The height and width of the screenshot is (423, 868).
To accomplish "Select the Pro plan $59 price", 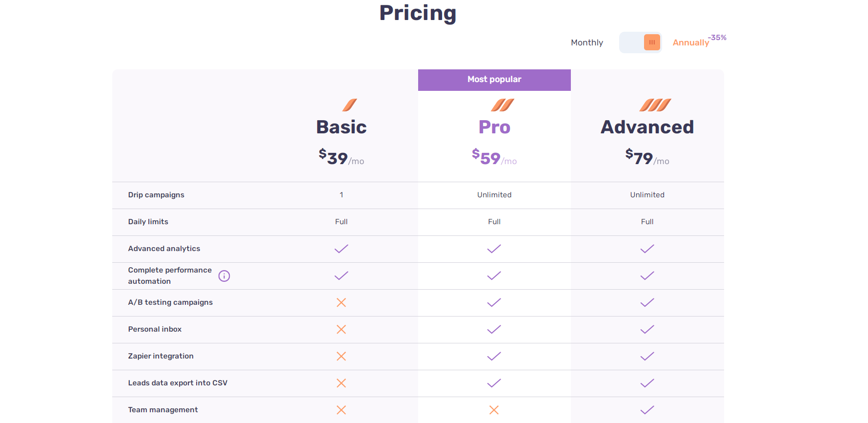I will coord(494,157).
